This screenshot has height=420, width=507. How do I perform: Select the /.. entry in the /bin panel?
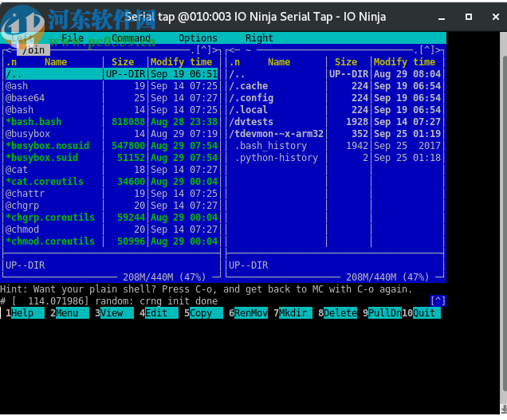point(112,74)
